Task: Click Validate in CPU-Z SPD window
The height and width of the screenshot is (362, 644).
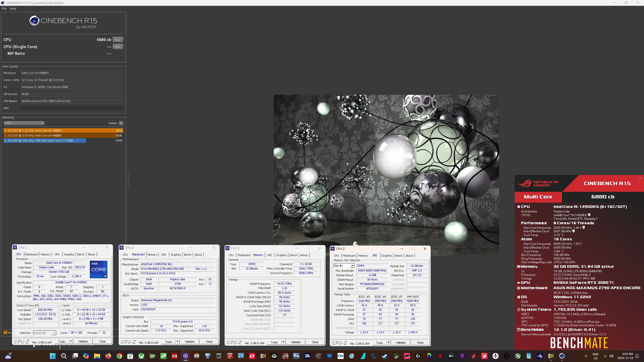Action: tap(401, 343)
